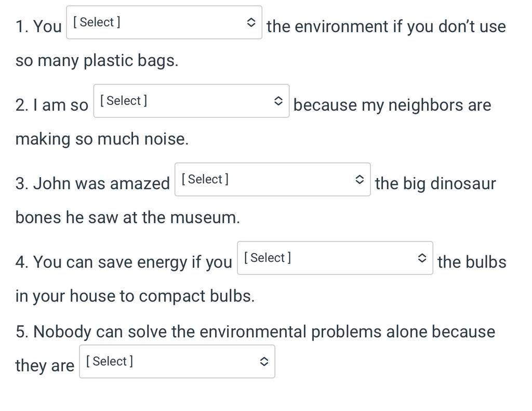532x411 pixels.
Task: Open the Select dropdown after "1. You"
Action: point(164,22)
